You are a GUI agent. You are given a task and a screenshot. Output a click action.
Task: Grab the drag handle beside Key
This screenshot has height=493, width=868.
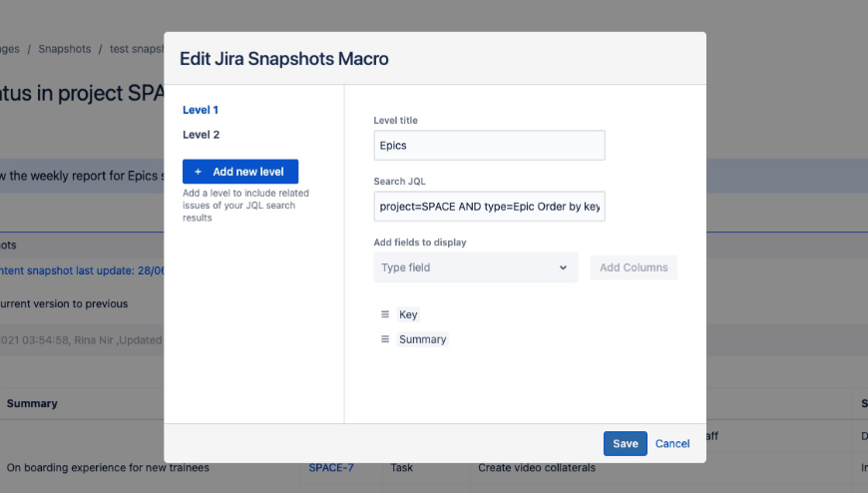point(385,314)
